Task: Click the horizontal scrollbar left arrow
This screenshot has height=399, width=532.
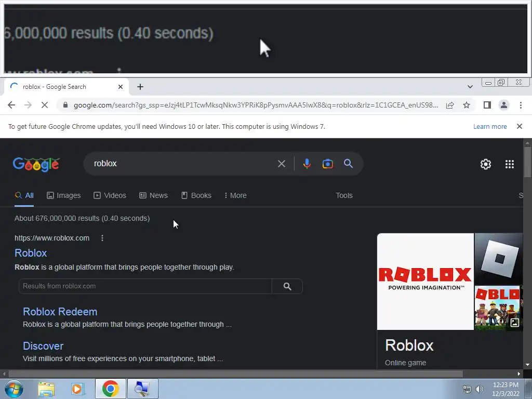Action: (4, 374)
